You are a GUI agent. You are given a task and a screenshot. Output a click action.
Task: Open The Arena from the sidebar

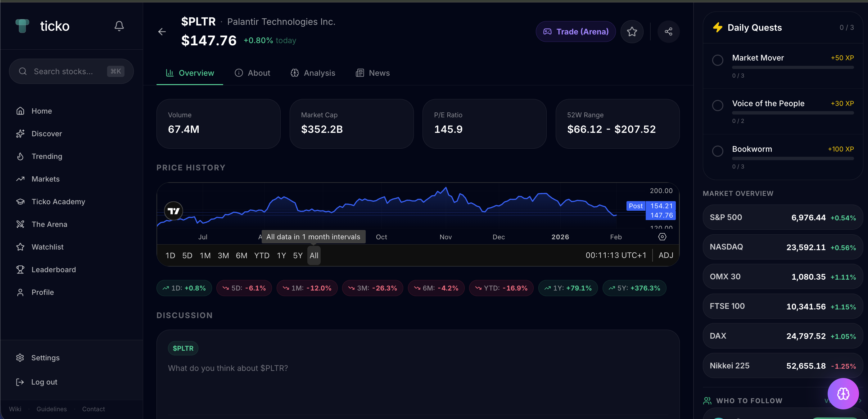click(50, 224)
